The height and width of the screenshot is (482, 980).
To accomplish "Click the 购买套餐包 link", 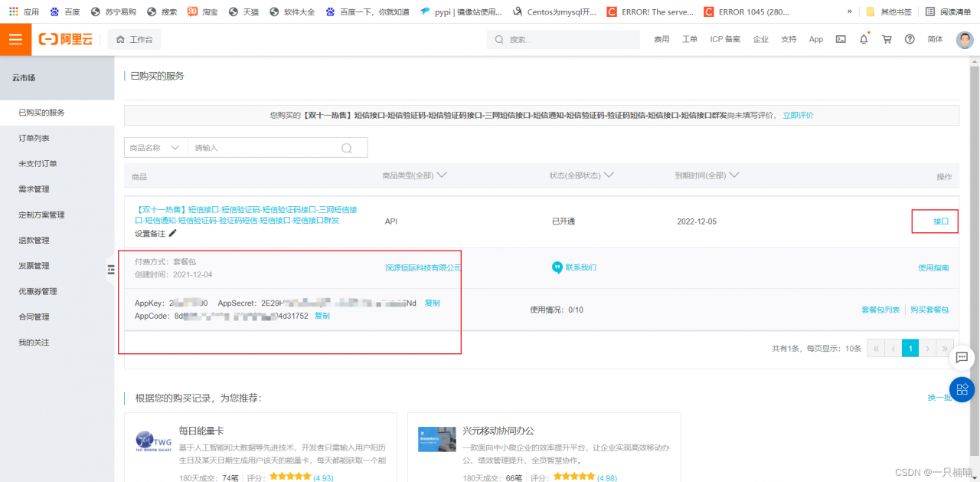I will coord(929,310).
